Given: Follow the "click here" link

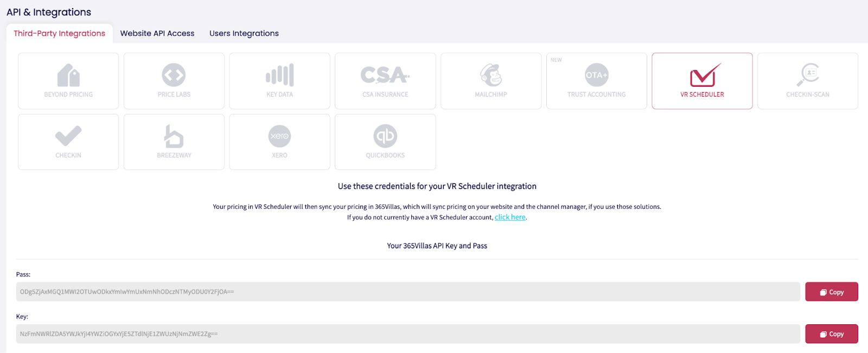Looking at the screenshot, I should tap(510, 217).
